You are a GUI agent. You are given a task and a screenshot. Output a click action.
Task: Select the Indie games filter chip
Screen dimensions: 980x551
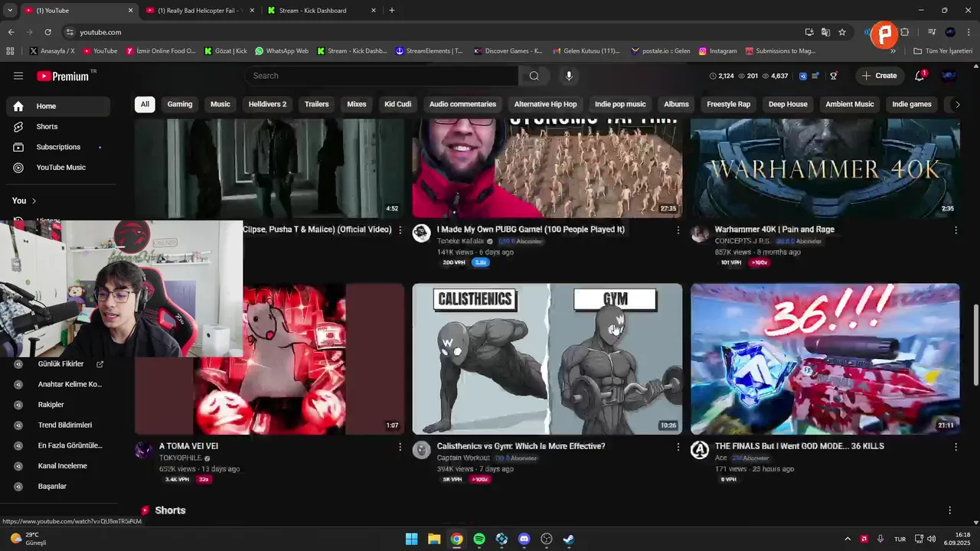pyautogui.click(x=912, y=104)
